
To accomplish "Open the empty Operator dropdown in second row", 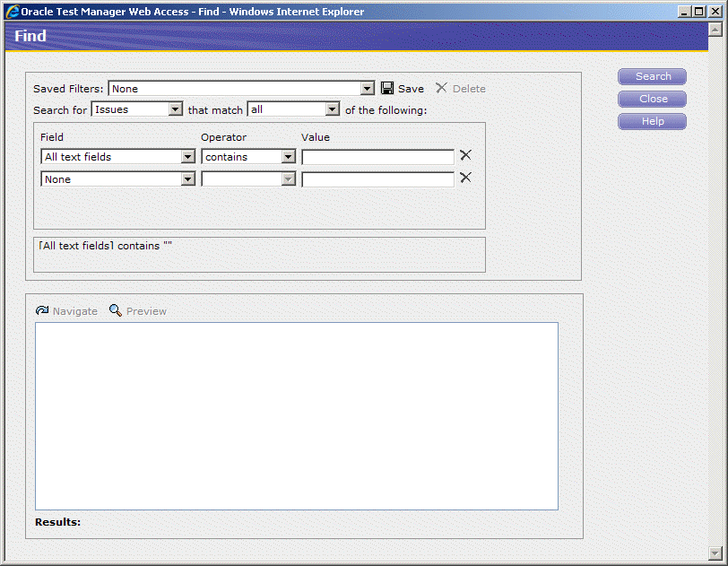I will coord(289,179).
